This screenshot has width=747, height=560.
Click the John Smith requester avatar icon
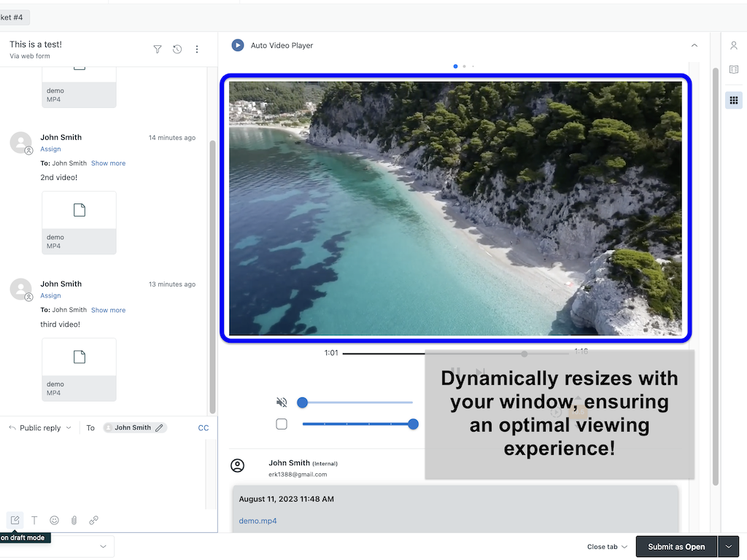[x=237, y=465]
